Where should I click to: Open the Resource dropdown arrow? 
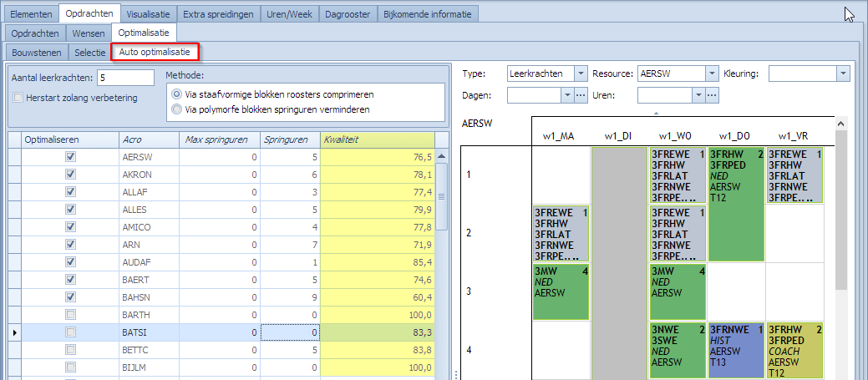pyautogui.click(x=712, y=73)
